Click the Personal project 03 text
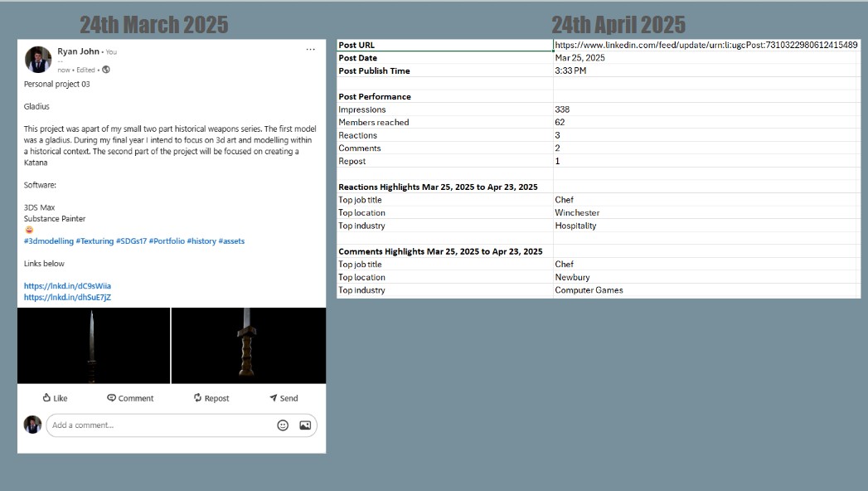 point(56,84)
